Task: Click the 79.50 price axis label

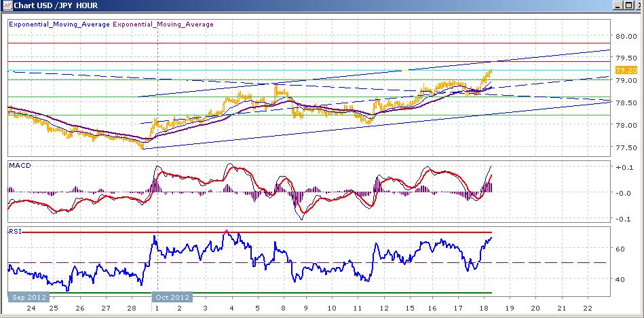Action: click(626, 58)
